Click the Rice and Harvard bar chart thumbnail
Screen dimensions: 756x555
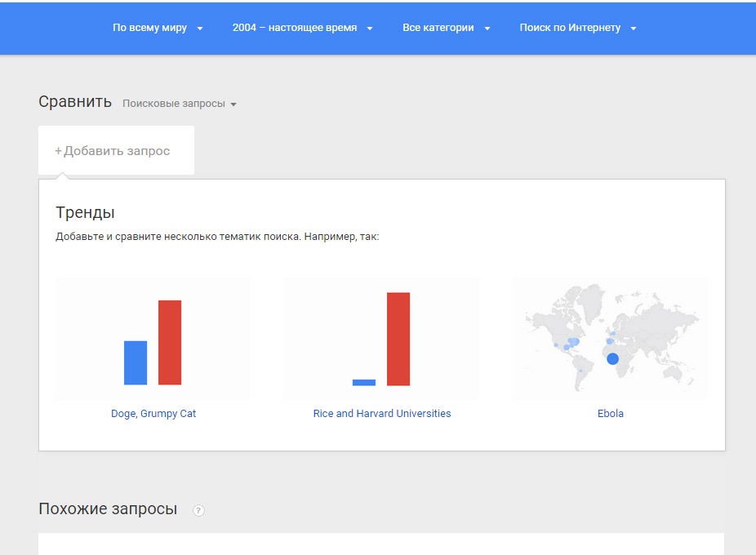[x=381, y=339]
